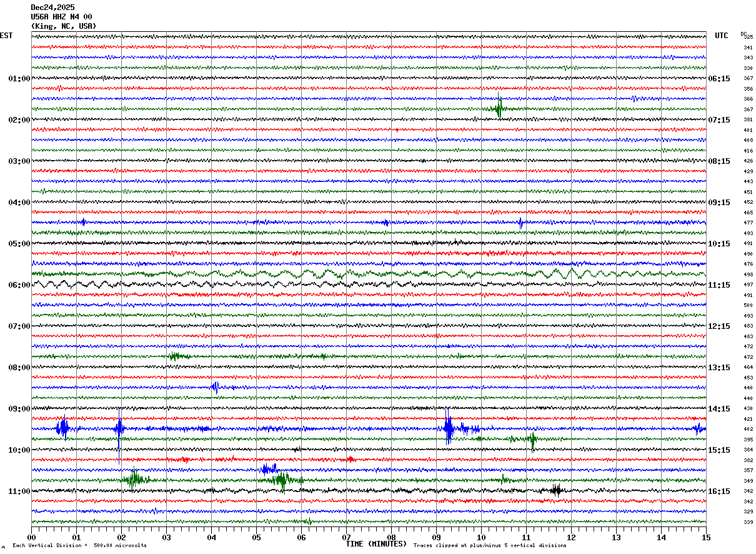The height and width of the screenshot is (554, 756).
Task: Click the 05:00 EST time label
Action: tap(19, 244)
